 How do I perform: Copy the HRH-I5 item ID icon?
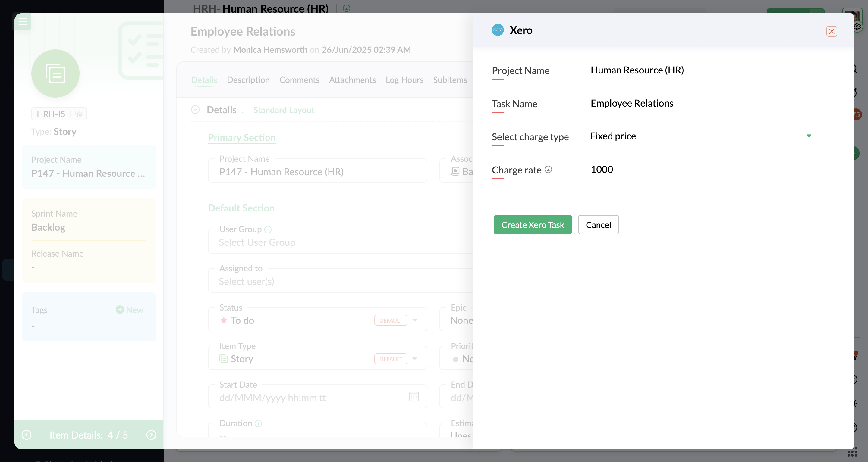(78, 114)
